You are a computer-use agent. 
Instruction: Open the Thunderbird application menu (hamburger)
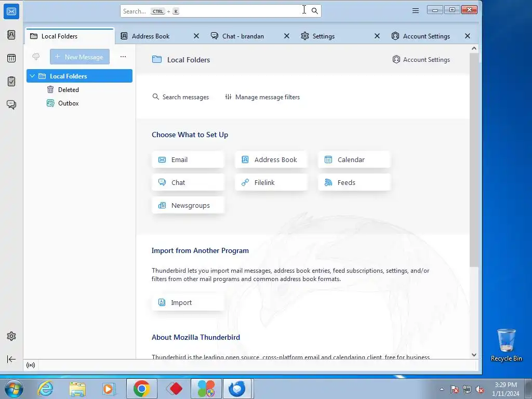point(415,11)
